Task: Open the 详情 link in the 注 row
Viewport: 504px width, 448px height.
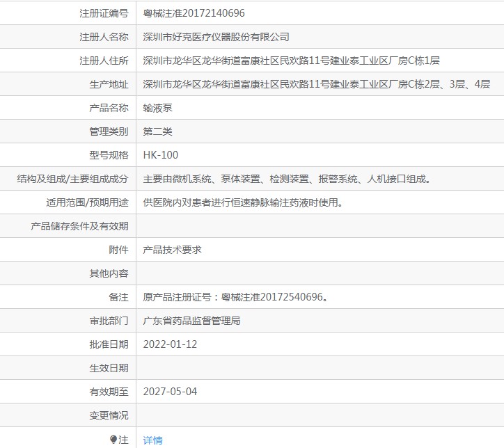Action: pyautogui.click(x=152, y=440)
